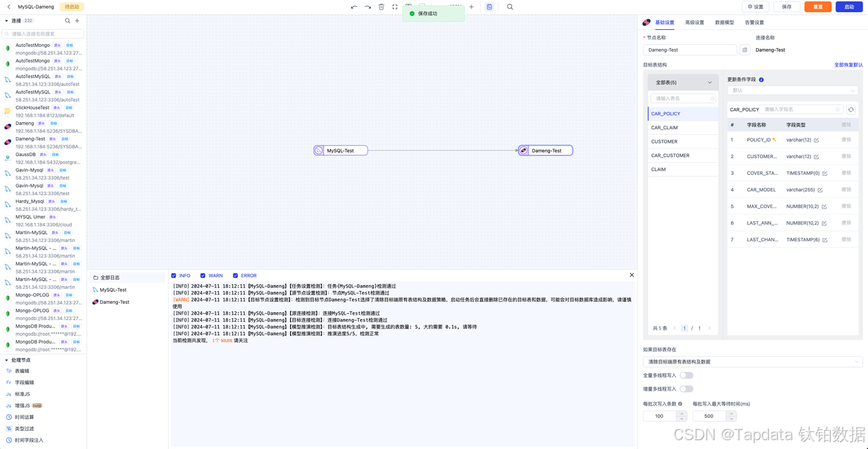This screenshot has width=868, height=449.
Task: Delete the selected node with trash icon
Action: (381, 7)
